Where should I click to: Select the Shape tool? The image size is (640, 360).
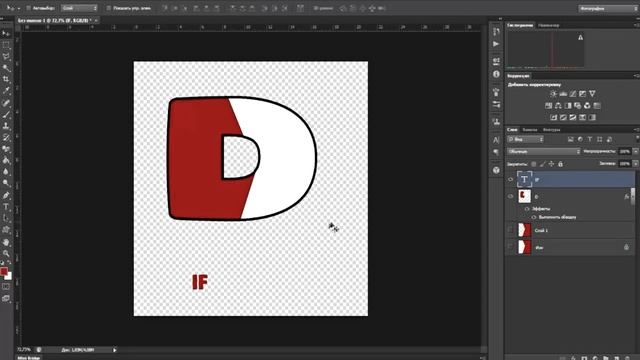[x=6, y=230]
